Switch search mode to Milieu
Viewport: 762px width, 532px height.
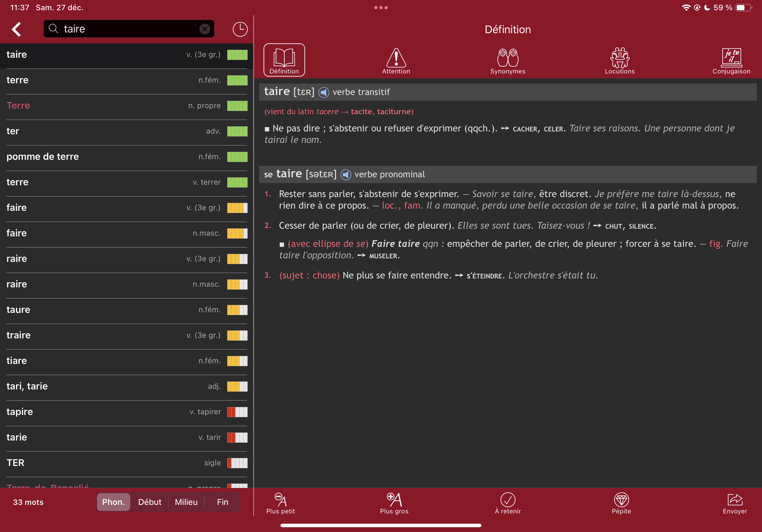[x=186, y=502]
